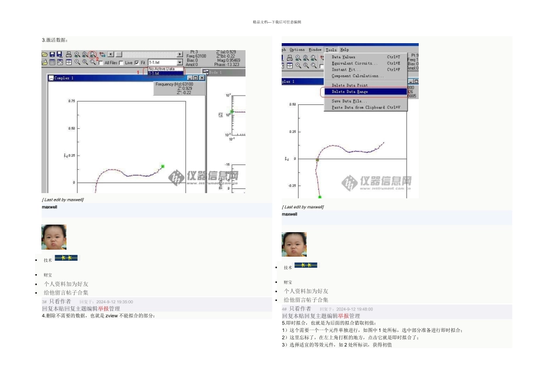Screen dimensions: 554x392
Task: Click the magnifier A icon, top row, left toolbar
Action: (x=77, y=54)
